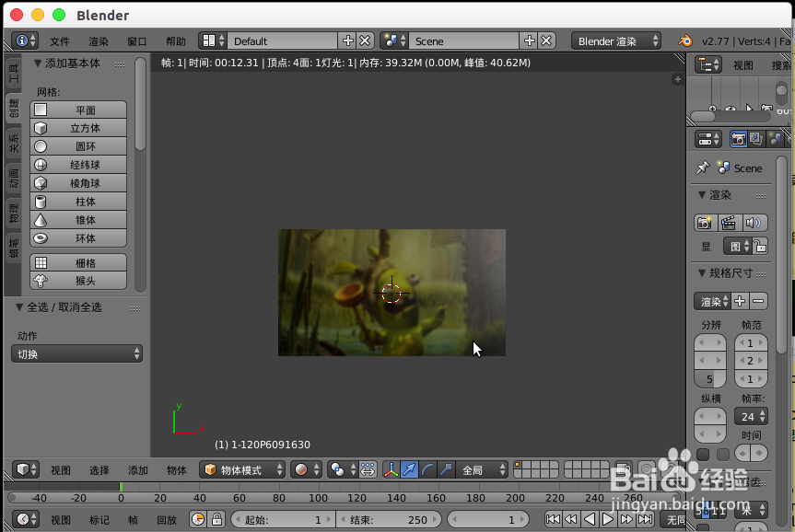Add a Cone (锥体) mesh
Viewport: 795px width, 532px height.
coord(78,220)
